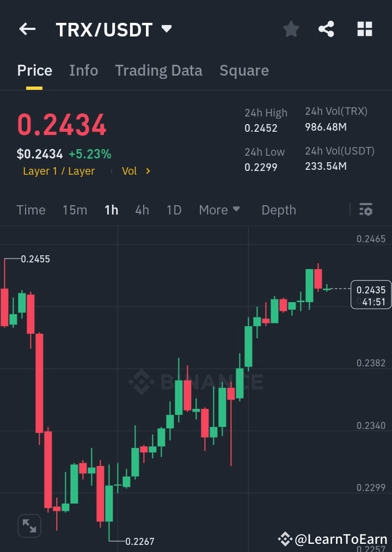Viewport: 392px width, 552px height.
Task: Switch to the 4h interval
Action: coord(142,210)
